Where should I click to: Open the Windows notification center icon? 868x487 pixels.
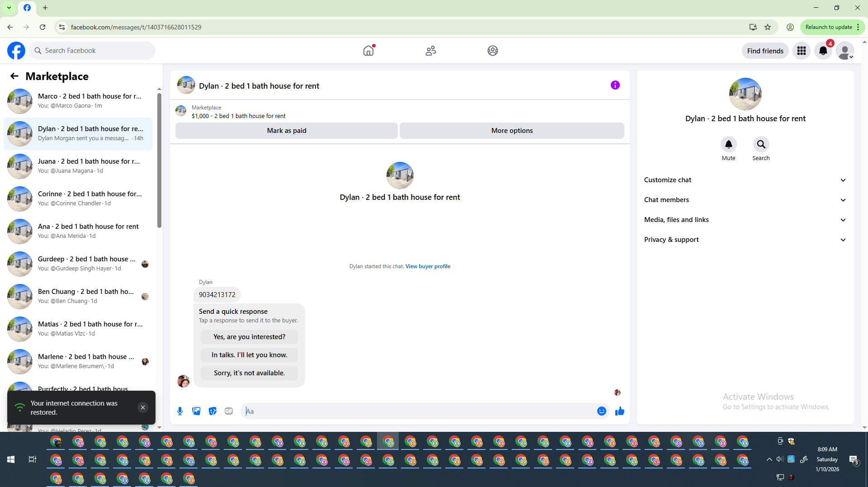[854, 459]
